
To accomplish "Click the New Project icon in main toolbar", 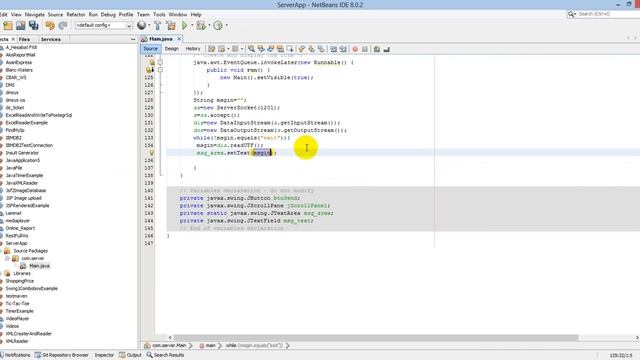I will click(8, 25).
